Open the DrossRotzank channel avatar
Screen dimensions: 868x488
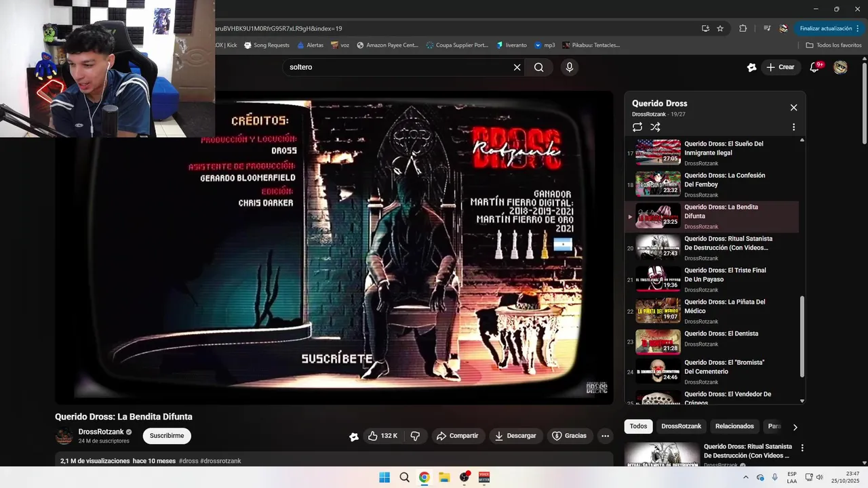coord(64,436)
